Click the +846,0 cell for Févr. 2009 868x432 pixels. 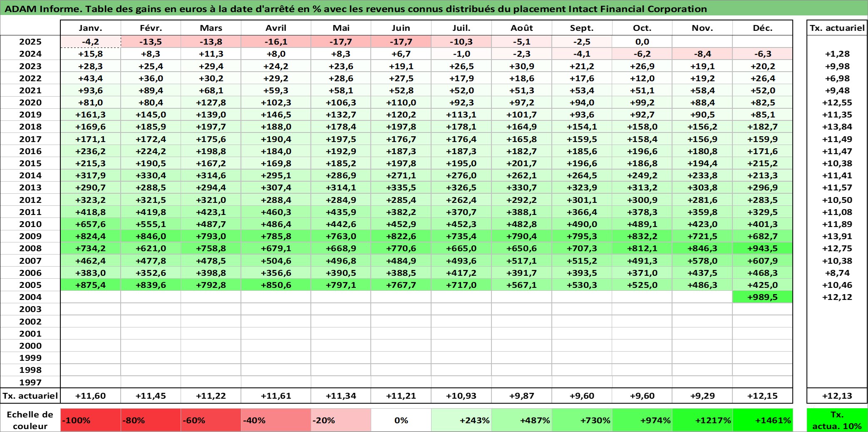coord(151,236)
